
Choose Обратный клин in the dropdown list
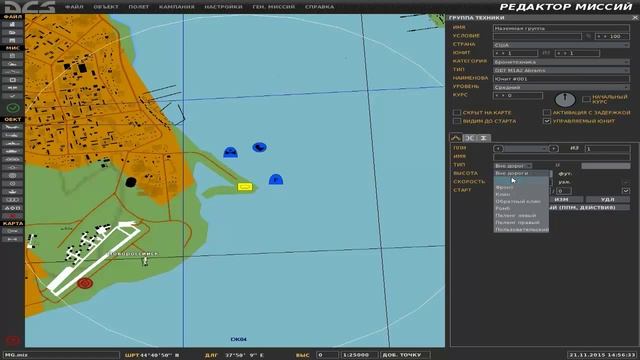pos(521,201)
